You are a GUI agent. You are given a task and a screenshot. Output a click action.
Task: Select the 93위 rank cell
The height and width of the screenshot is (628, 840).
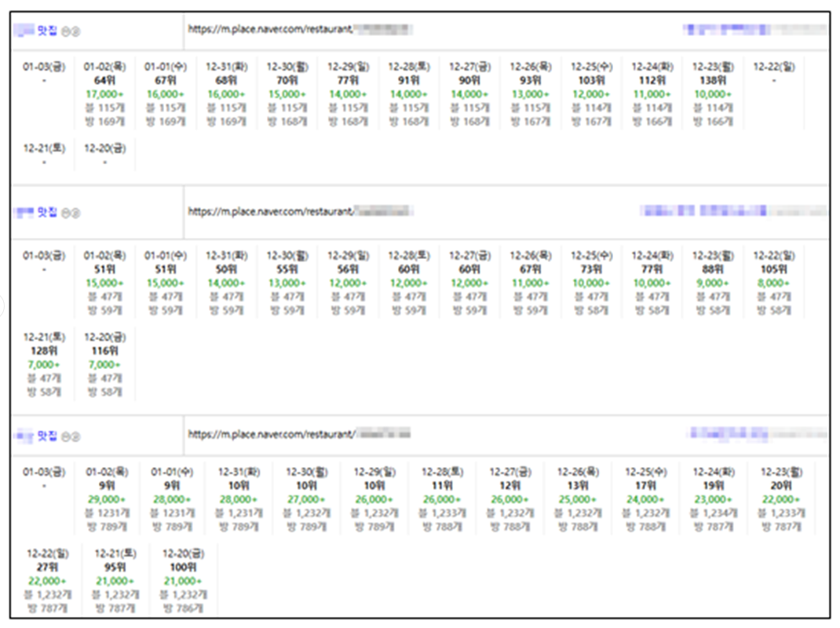point(531,80)
